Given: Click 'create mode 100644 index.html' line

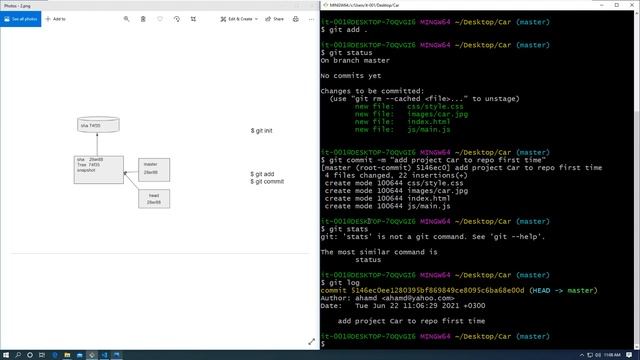Looking at the screenshot, I should tap(387, 198).
